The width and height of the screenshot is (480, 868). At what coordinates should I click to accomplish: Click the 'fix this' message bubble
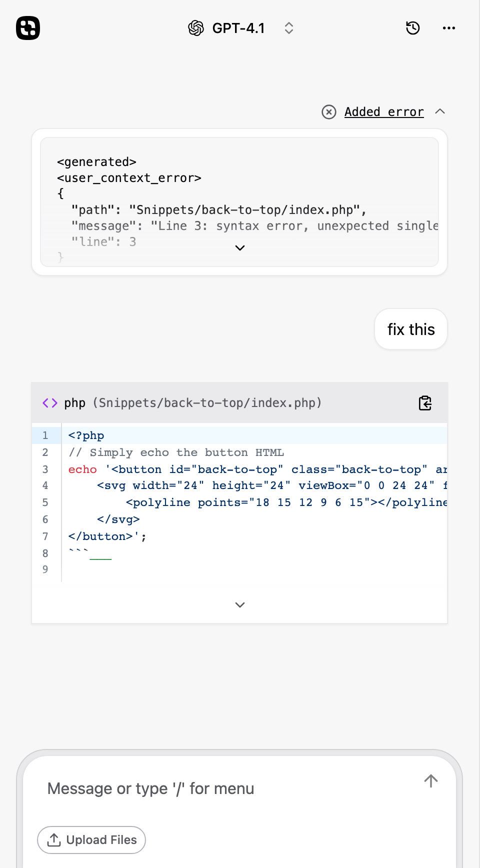(411, 329)
